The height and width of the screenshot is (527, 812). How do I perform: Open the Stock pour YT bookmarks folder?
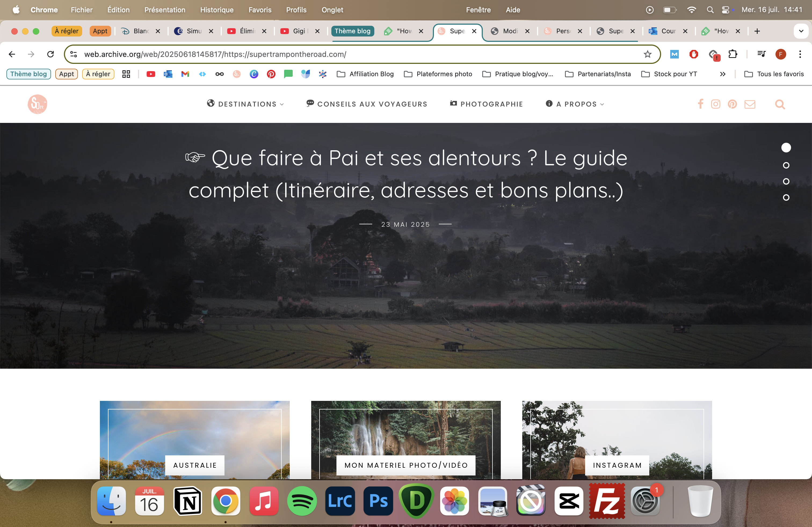point(669,74)
